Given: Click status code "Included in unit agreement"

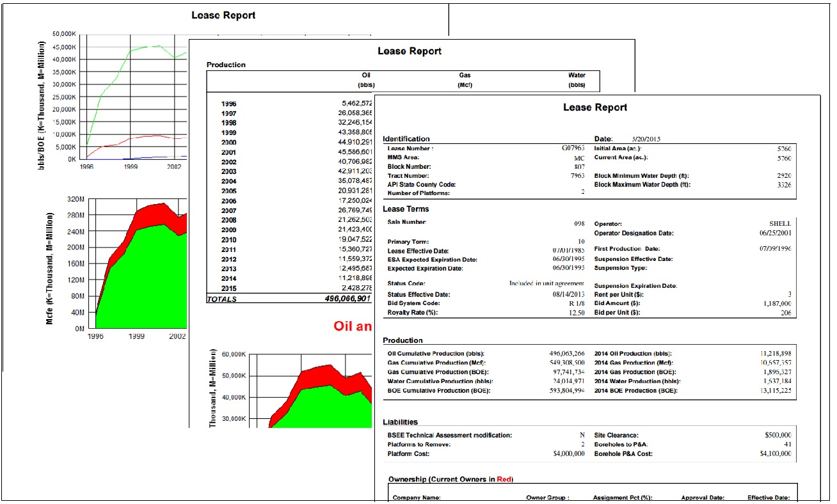Looking at the screenshot, I should [546, 283].
